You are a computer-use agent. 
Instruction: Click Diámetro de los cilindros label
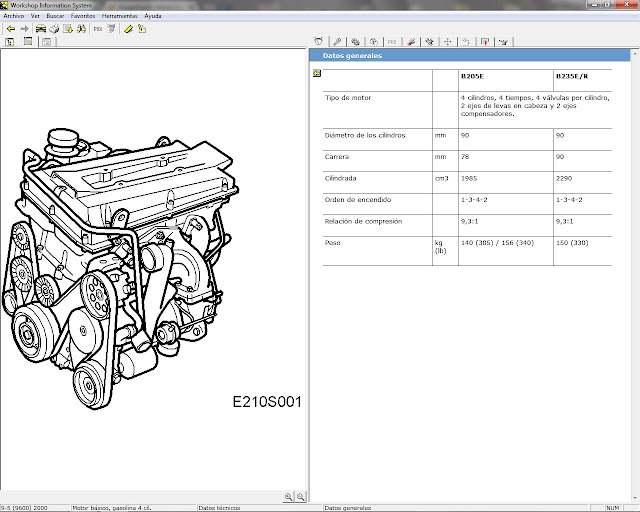pyautogui.click(x=365, y=135)
